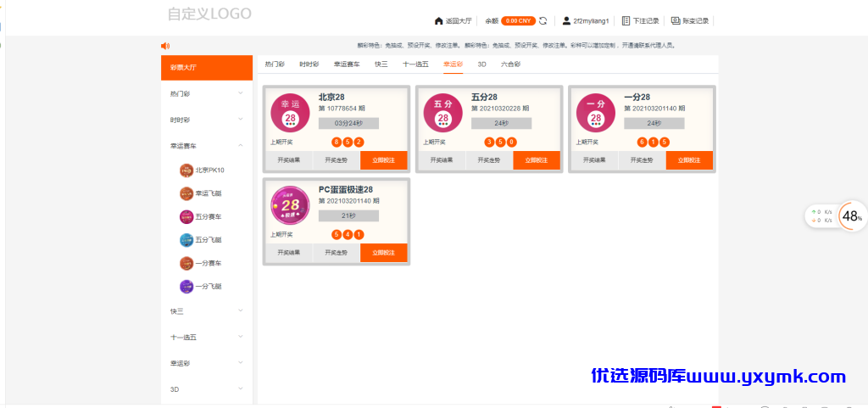868x408 pixels.
Task: Click the PC蛋蛋极速28 title text
Action: tap(346, 189)
